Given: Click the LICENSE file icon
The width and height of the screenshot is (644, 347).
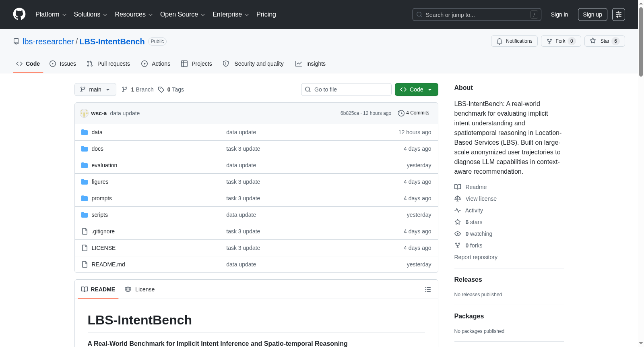Looking at the screenshot, I should pos(85,248).
